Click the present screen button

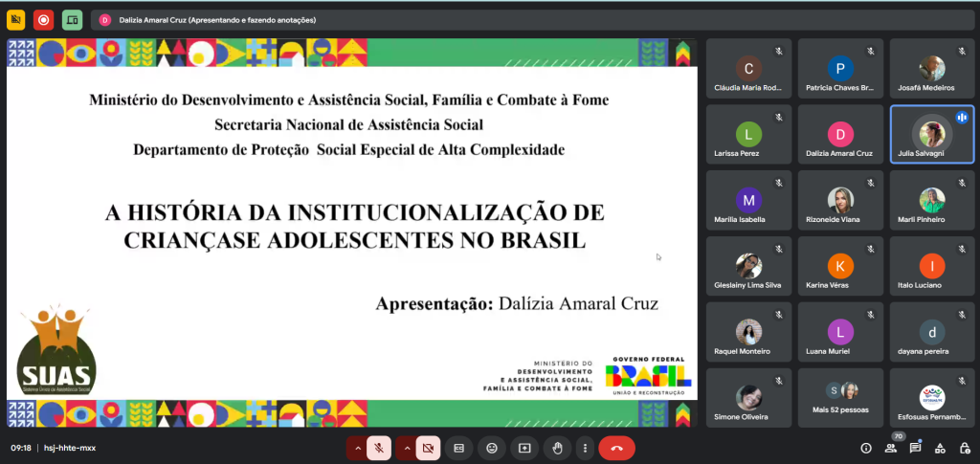tap(524, 448)
